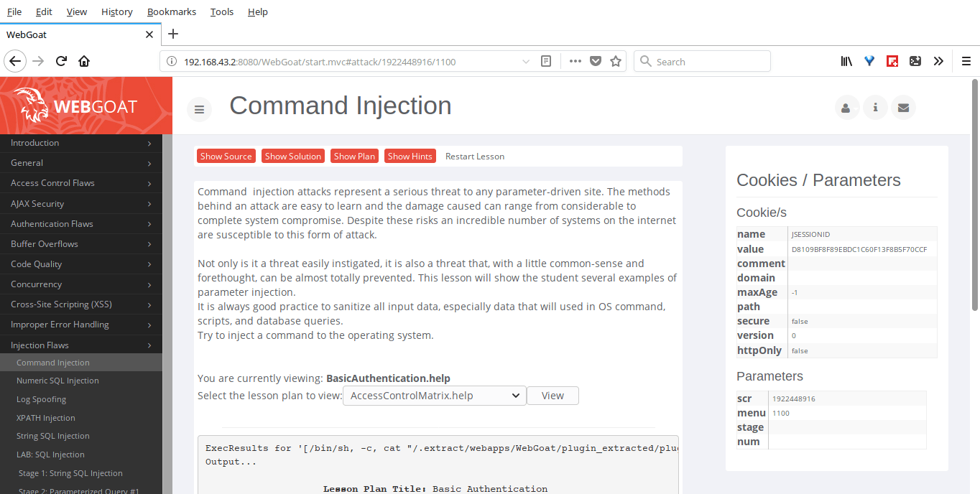Toggle the reader view icon
The image size is (980, 494).
tap(546, 62)
